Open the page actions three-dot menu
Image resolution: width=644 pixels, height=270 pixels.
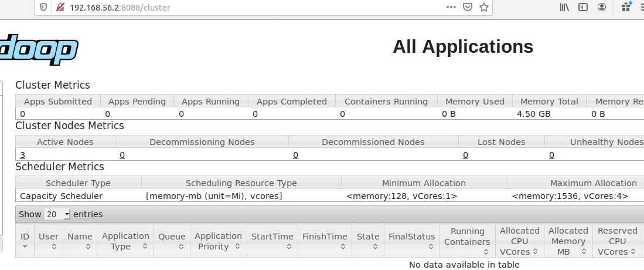451,8
